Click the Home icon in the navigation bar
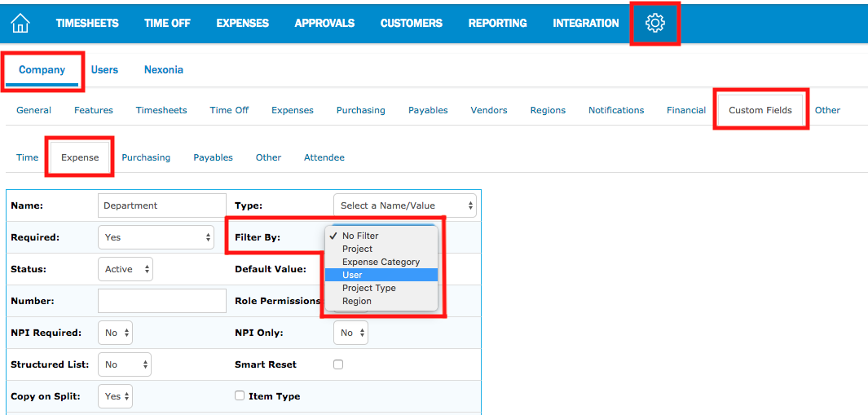Screen dimensions: 868x415 [20, 23]
